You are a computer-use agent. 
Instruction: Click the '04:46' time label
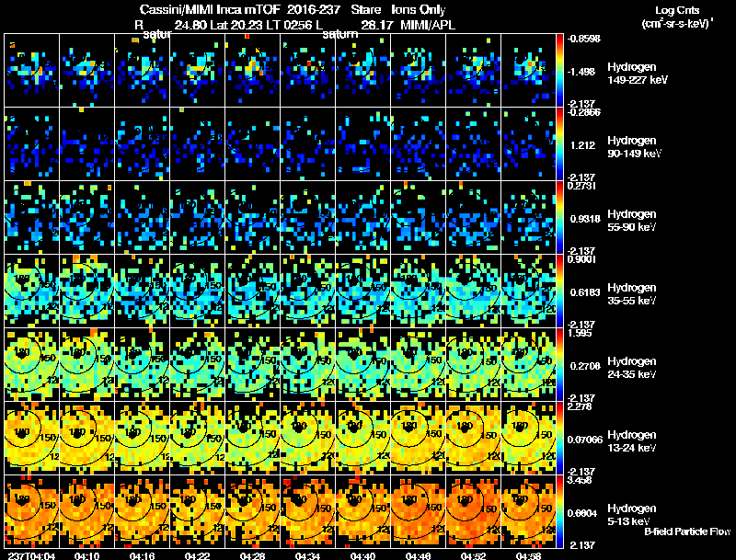coord(419,555)
